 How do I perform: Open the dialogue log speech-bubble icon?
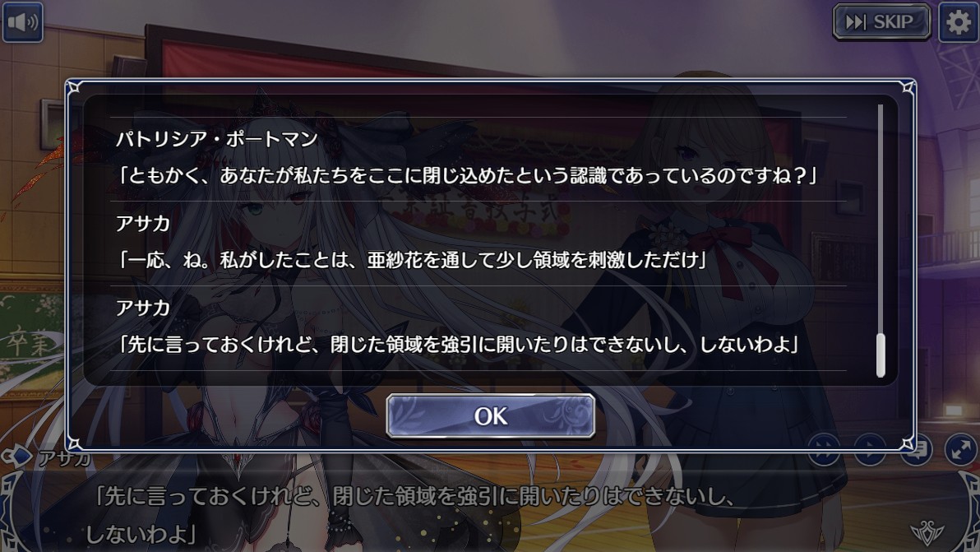(916, 449)
